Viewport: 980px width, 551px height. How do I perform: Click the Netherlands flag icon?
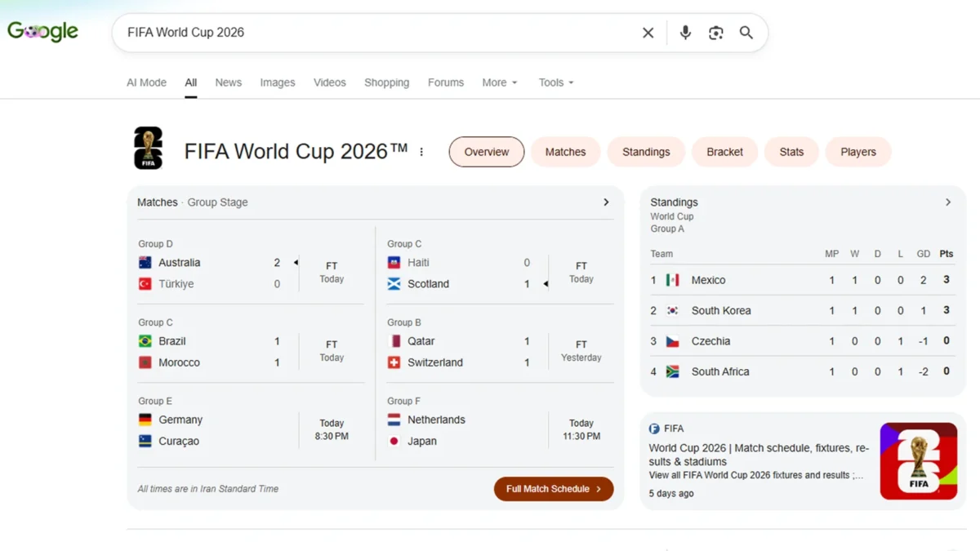coord(394,420)
